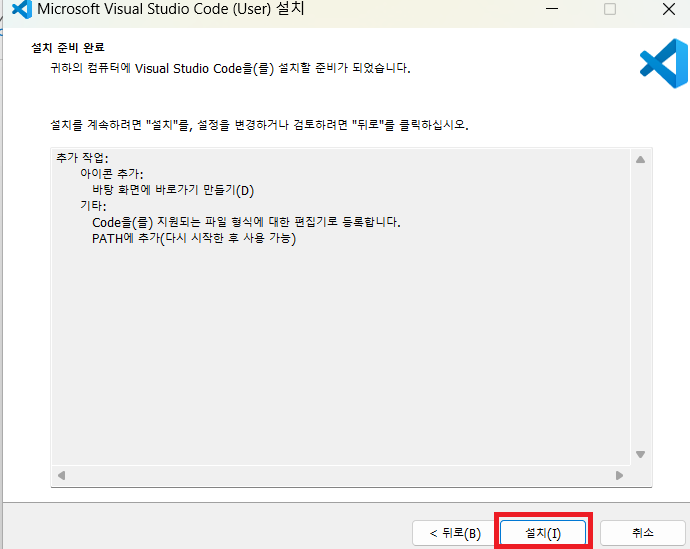Screen dimensions: 690x549
Task: Click the large VS Code logo
Action: pyautogui.click(x=664, y=63)
